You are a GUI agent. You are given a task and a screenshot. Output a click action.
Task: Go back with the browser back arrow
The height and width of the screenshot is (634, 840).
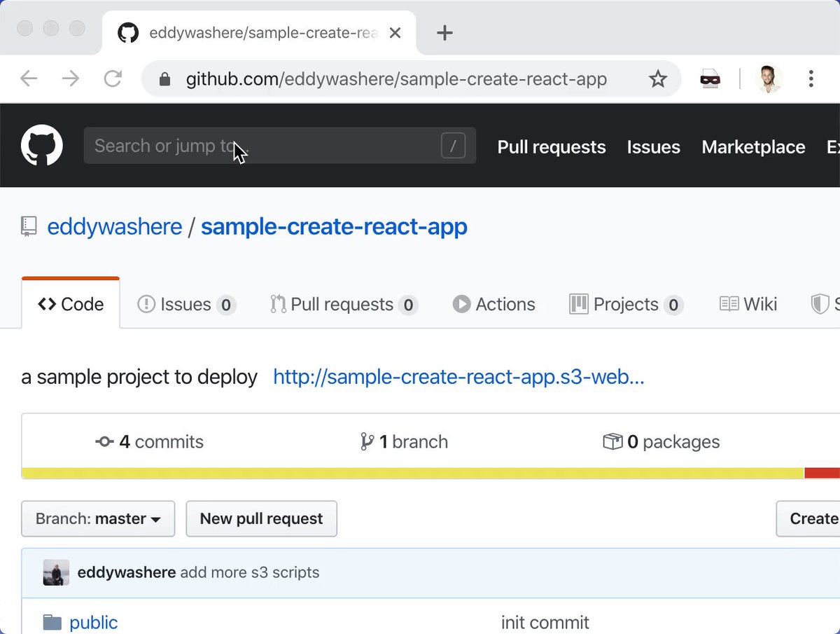[29, 78]
